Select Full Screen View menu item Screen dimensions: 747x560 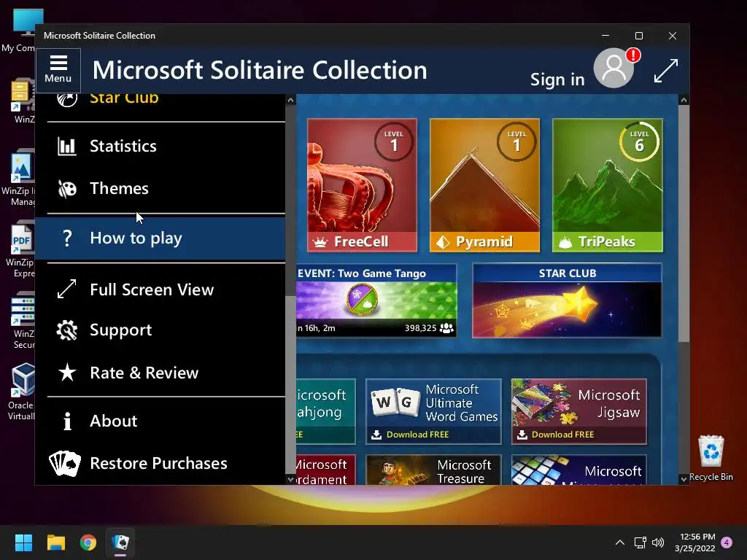pyautogui.click(x=160, y=289)
